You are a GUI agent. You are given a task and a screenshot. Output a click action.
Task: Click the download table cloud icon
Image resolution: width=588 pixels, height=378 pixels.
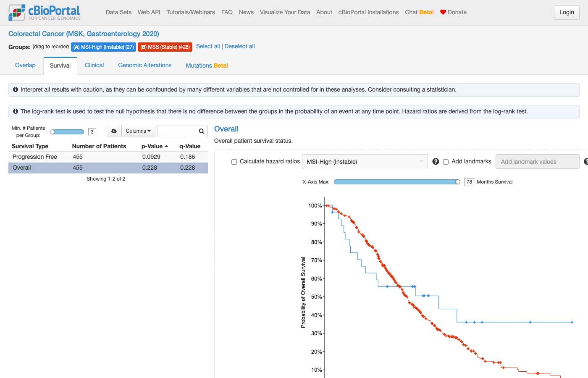(x=114, y=131)
